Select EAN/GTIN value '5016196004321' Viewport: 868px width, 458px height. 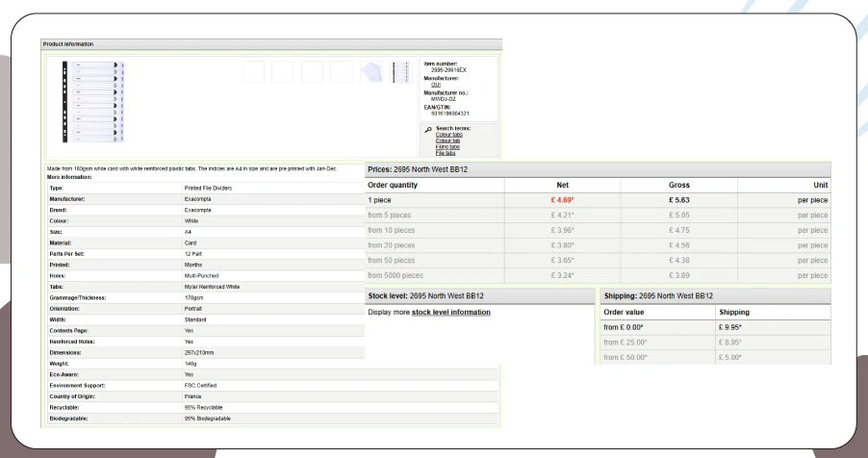(x=450, y=114)
